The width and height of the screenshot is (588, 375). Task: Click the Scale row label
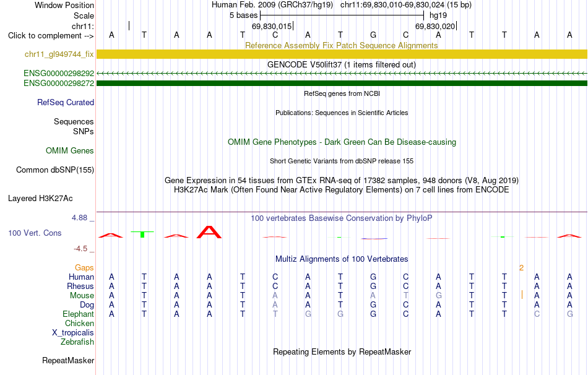coord(84,15)
